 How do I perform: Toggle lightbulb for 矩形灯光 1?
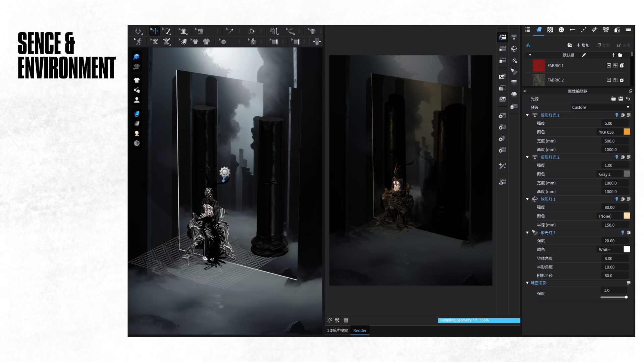(x=616, y=115)
